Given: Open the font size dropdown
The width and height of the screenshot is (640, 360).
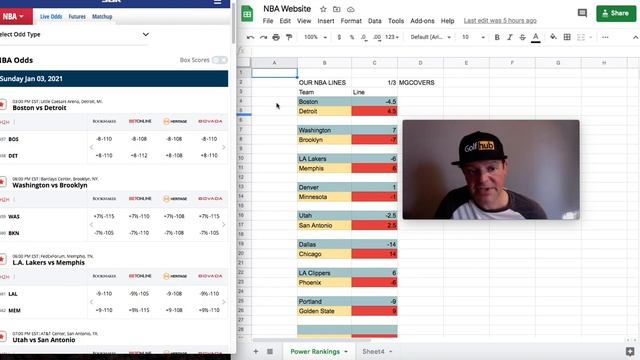Looking at the screenshot, I should pyautogui.click(x=473, y=37).
